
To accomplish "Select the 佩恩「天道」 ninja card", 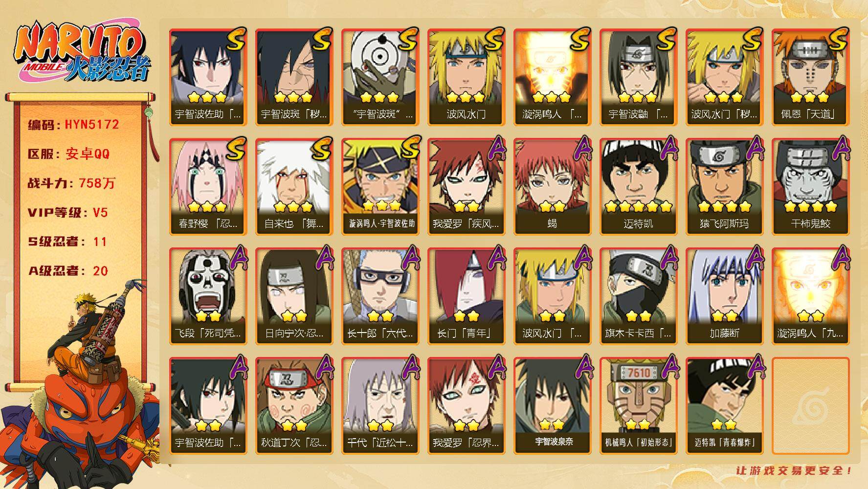I will [810, 77].
